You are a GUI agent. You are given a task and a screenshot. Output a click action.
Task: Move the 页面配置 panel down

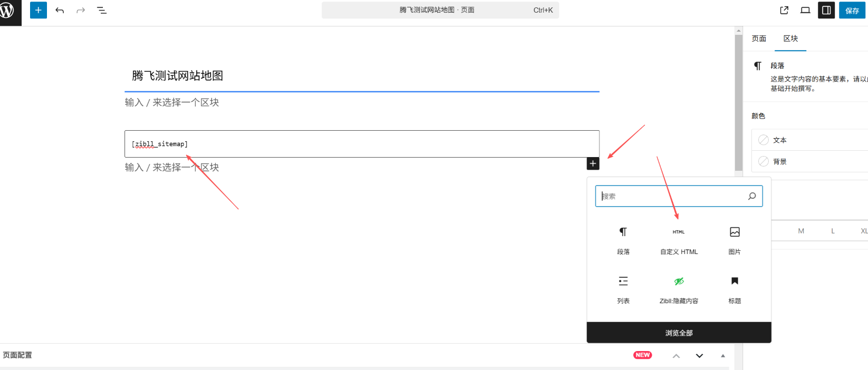tap(699, 356)
